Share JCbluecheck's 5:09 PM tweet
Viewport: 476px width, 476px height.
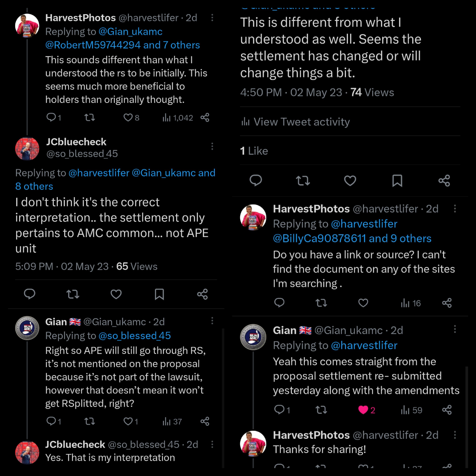(202, 294)
